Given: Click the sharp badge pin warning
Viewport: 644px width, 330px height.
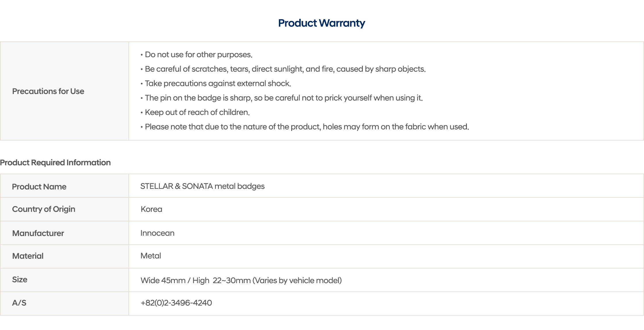Looking at the screenshot, I should coord(283,98).
